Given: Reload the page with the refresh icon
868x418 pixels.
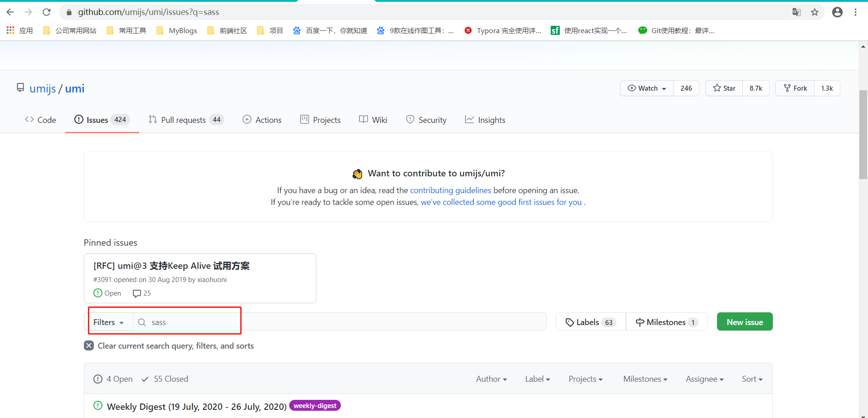Looking at the screenshot, I should click(x=46, y=12).
